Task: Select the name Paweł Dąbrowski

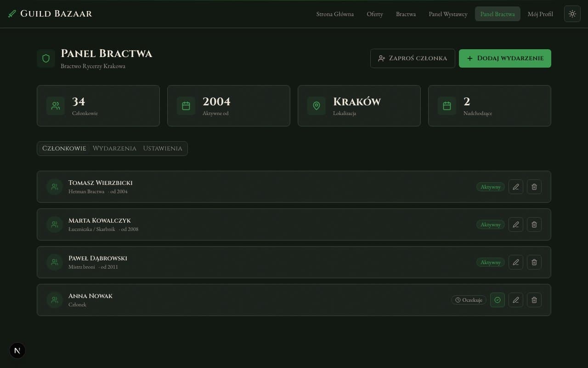Action: pos(98,258)
